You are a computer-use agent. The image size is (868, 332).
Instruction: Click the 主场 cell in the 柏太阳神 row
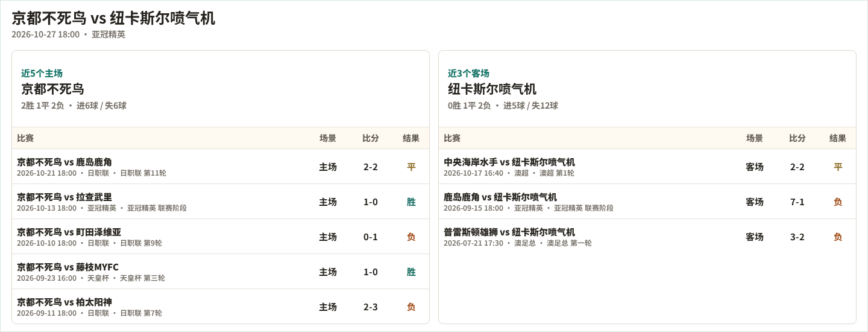[x=328, y=307]
